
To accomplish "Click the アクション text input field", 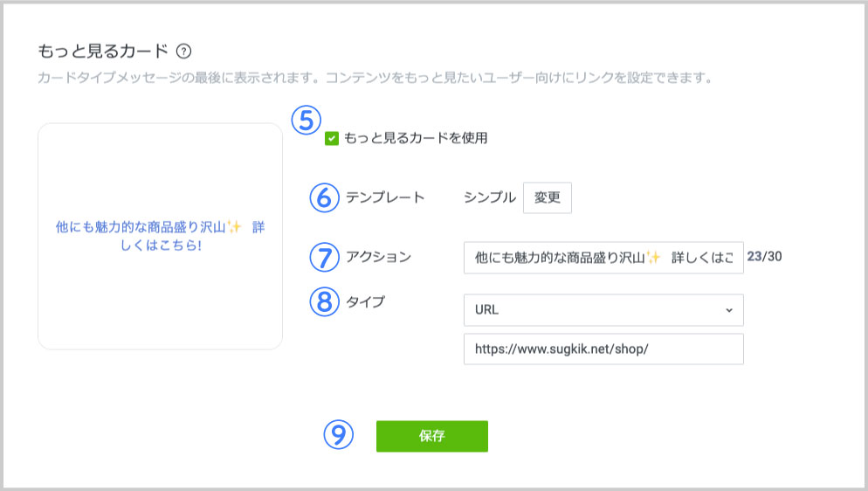I will pyautogui.click(x=603, y=258).
